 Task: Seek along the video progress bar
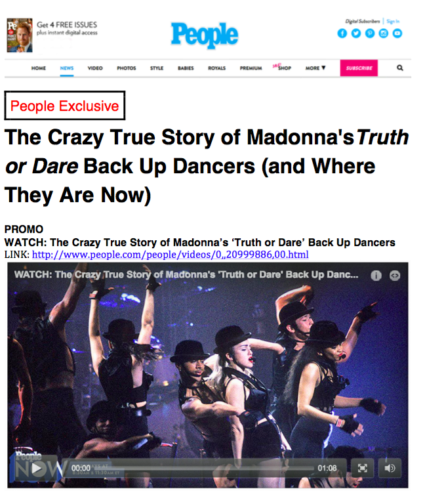tap(204, 468)
